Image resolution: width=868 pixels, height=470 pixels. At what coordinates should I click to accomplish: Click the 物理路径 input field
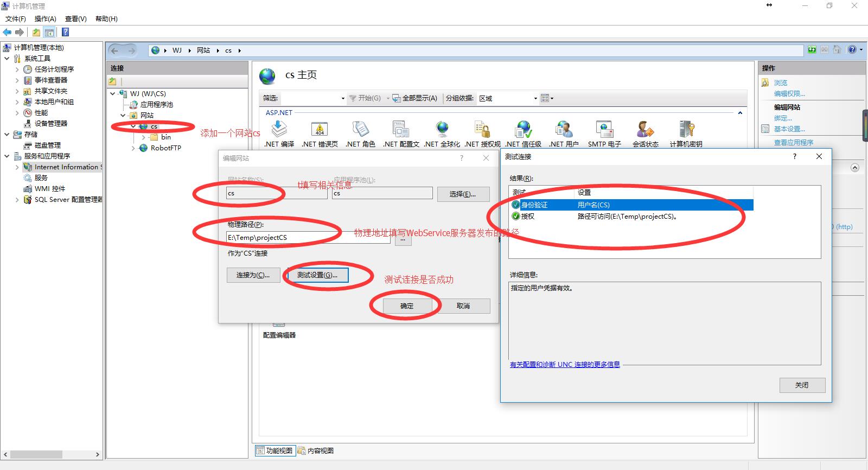pos(309,237)
